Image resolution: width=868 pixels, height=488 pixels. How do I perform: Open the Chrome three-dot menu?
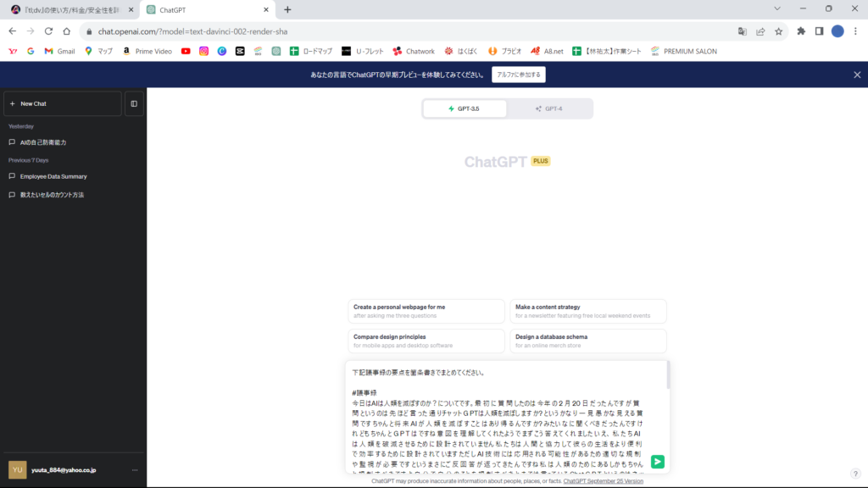point(856,31)
